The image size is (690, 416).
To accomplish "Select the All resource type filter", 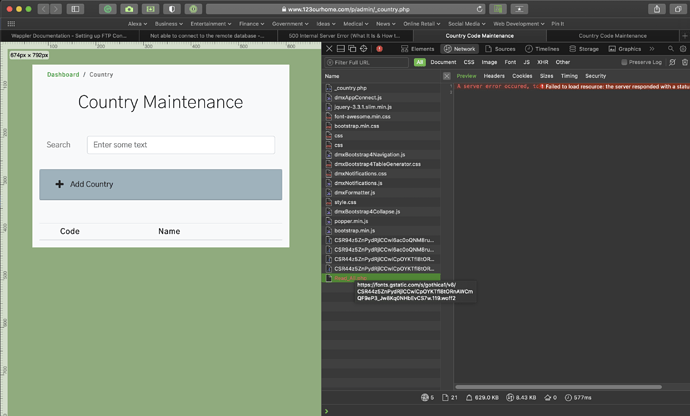I will point(420,62).
